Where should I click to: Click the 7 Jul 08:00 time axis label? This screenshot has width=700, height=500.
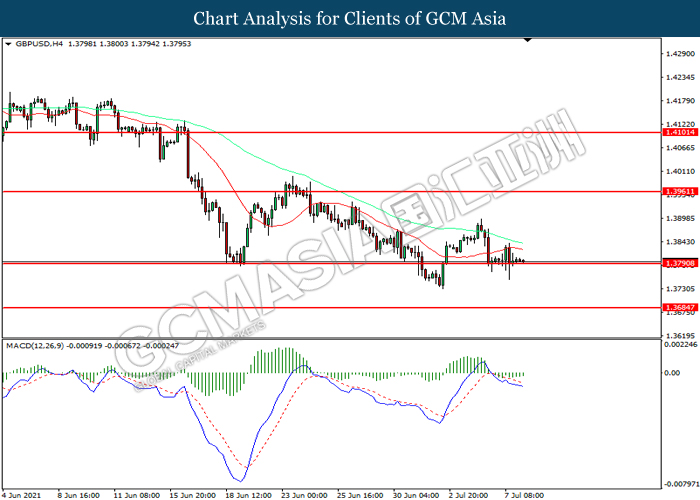coord(524,495)
